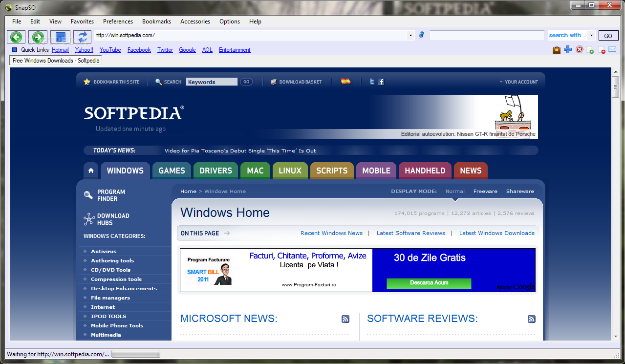Click the blue square stop button
The image size is (625, 364).
click(61, 37)
